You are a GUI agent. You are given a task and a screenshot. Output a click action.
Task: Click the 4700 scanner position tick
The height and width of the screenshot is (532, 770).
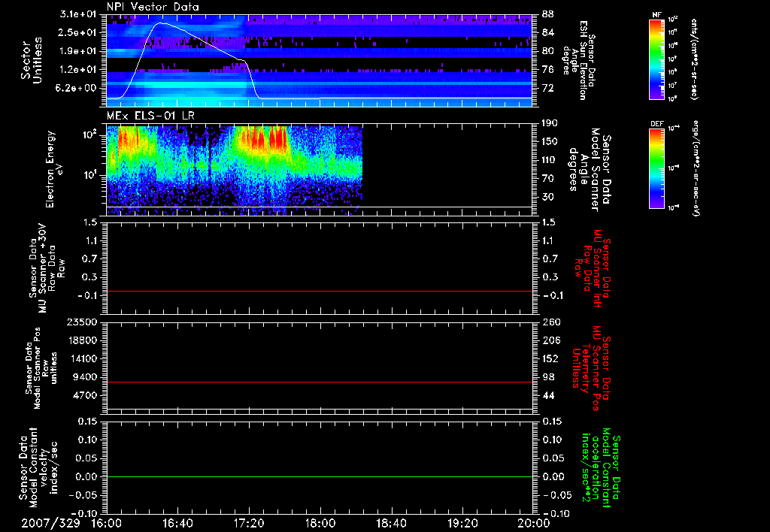tap(86, 395)
